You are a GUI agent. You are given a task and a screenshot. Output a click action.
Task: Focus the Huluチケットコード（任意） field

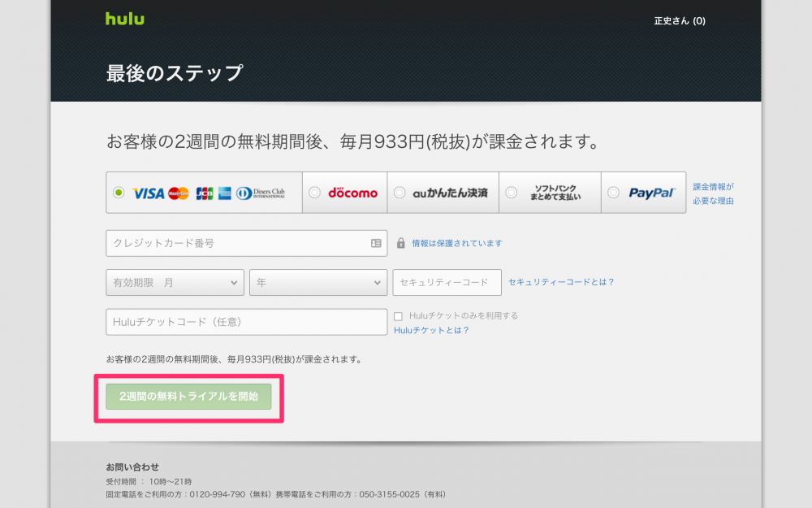[x=247, y=322]
